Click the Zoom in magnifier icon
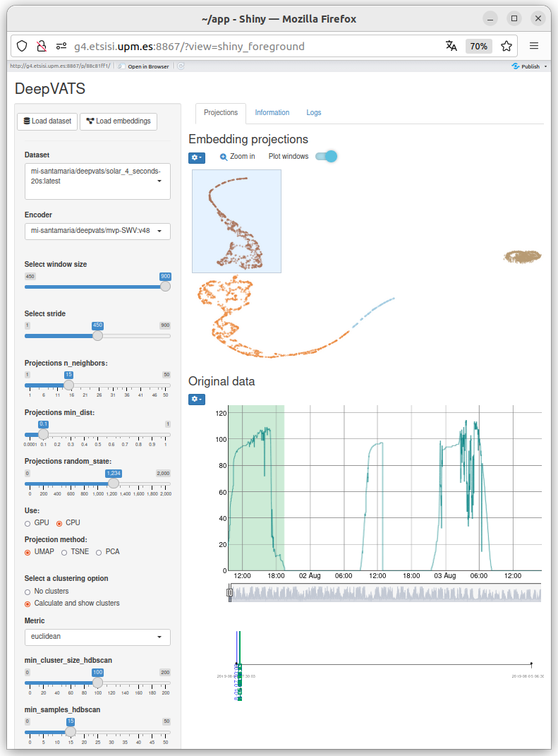 pos(224,157)
